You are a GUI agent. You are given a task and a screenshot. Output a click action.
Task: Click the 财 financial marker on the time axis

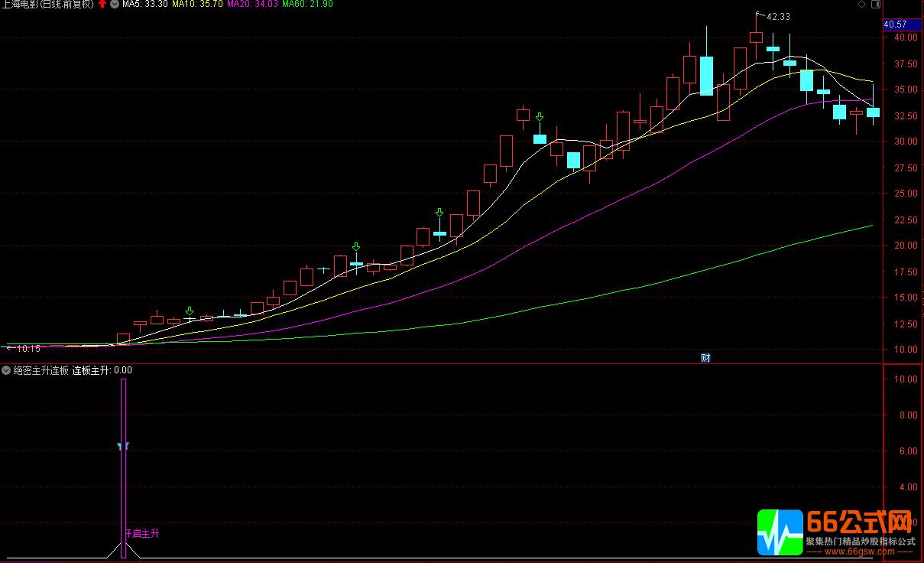click(x=705, y=357)
